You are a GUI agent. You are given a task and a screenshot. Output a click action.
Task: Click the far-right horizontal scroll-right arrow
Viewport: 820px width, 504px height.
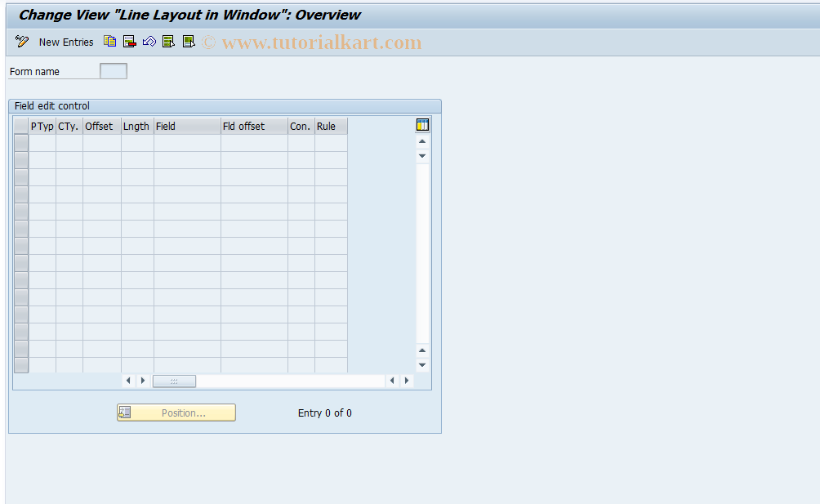pyautogui.click(x=407, y=381)
